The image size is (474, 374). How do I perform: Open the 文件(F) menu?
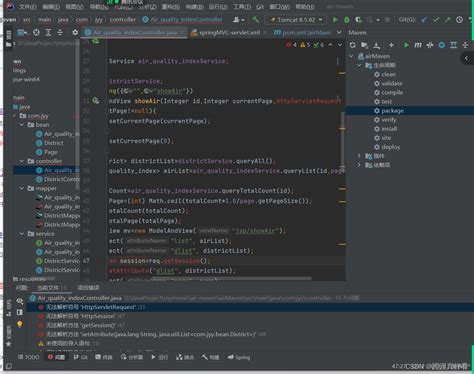(28, 7)
